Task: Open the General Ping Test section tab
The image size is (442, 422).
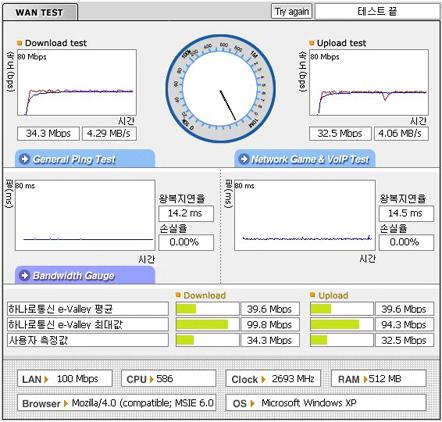Action: point(85,159)
